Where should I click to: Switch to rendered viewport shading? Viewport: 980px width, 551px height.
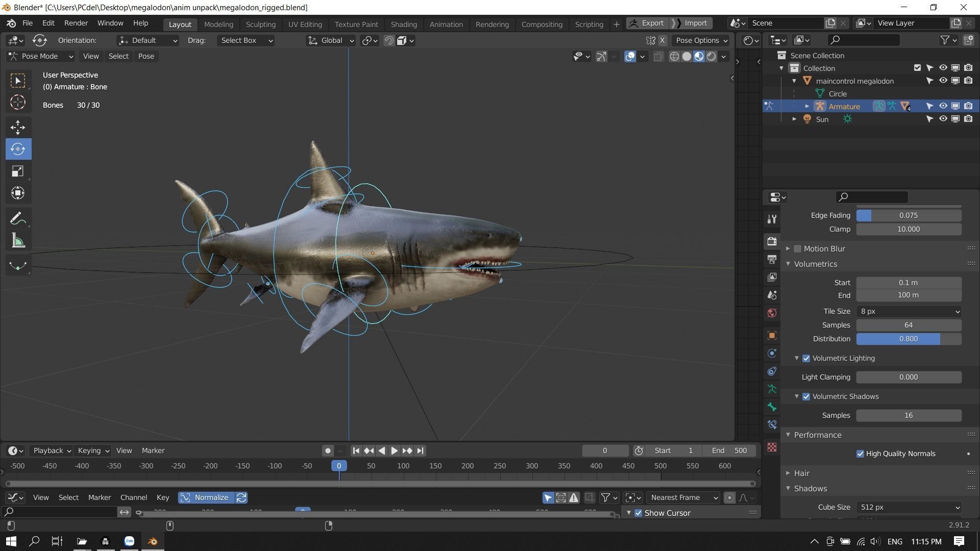[x=712, y=57]
